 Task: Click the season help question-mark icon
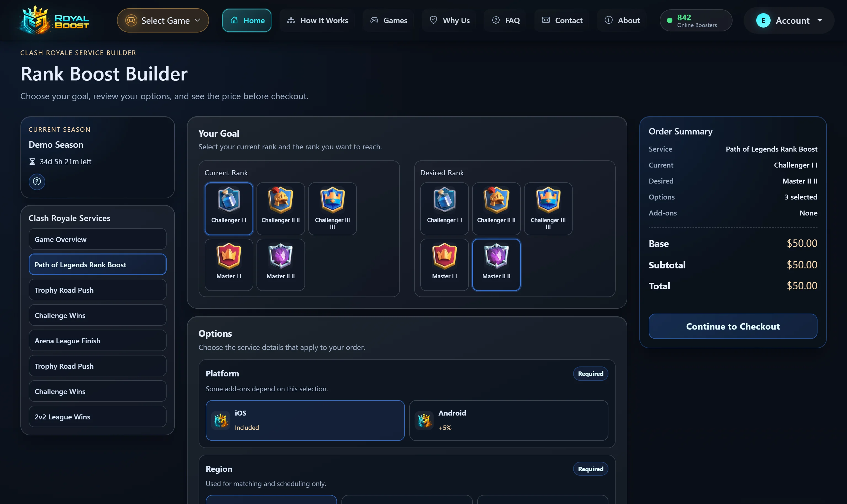coord(37,181)
